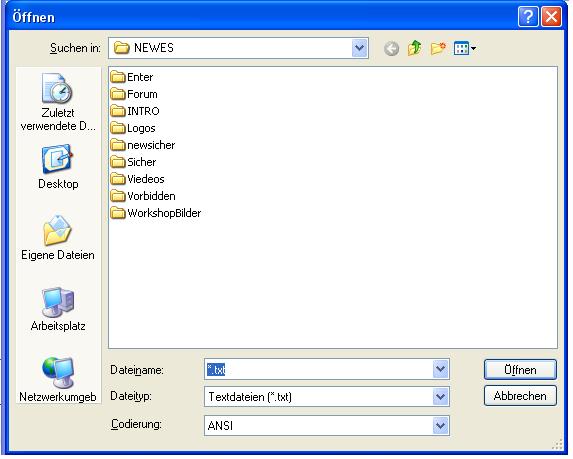Click into the Dateiname text field
This screenshot has height=459, width=573.
click(318, 369)
